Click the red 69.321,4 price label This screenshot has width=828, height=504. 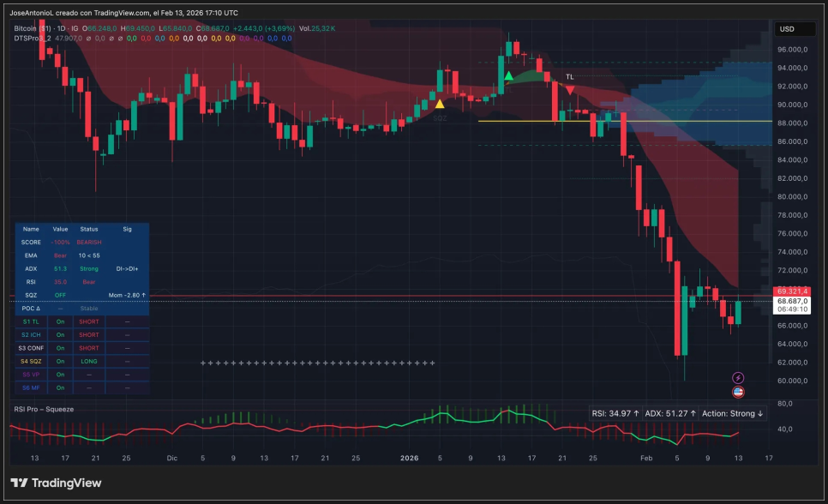tap(791, 291)
